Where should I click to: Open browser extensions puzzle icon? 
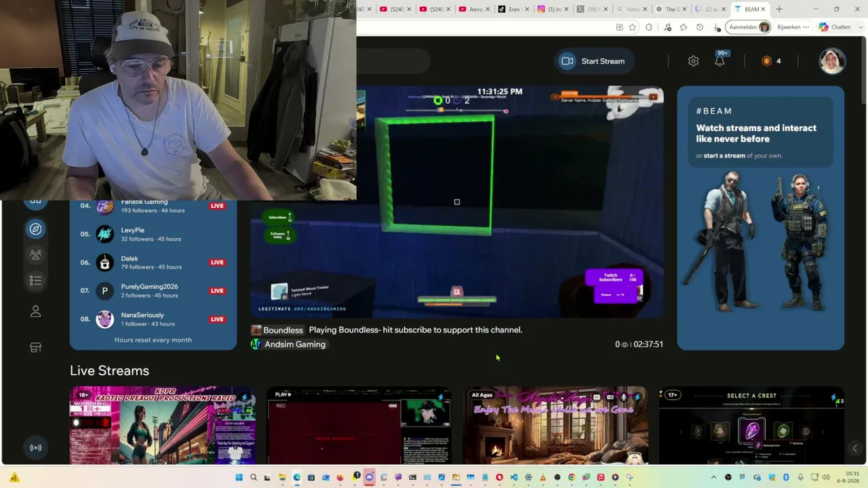point(649,27)
